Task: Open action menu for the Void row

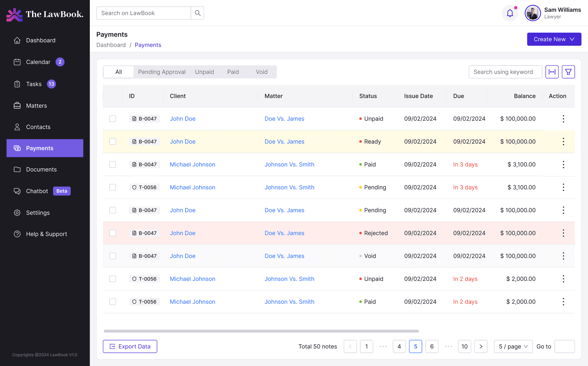Action: (563, 256)
